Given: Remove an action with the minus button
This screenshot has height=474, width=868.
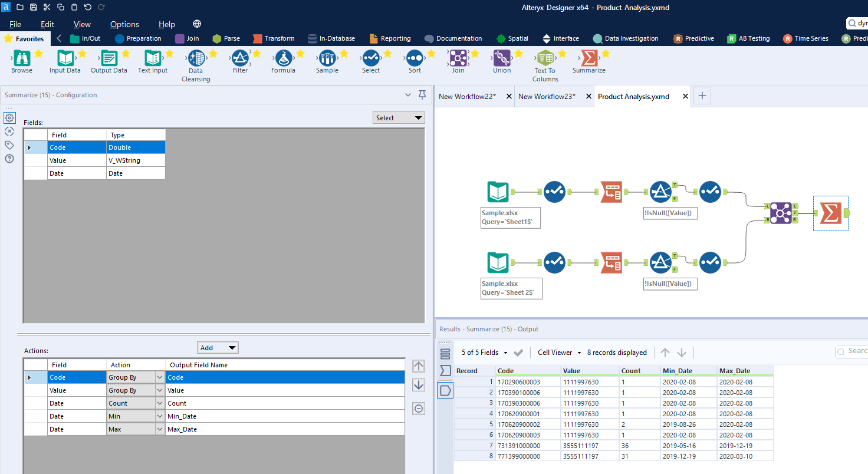Looking at the screenshot, I should click(419, 408).
